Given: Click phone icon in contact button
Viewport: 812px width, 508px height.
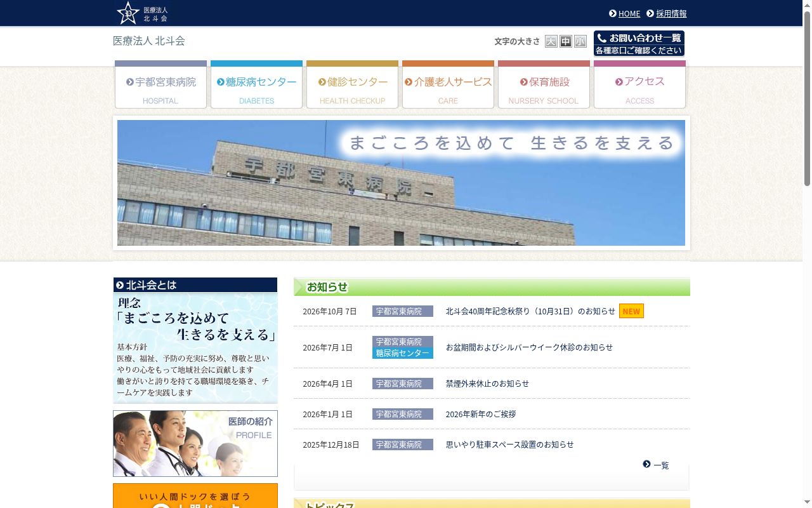Looking at the screenshot, I should click(602, 38).
